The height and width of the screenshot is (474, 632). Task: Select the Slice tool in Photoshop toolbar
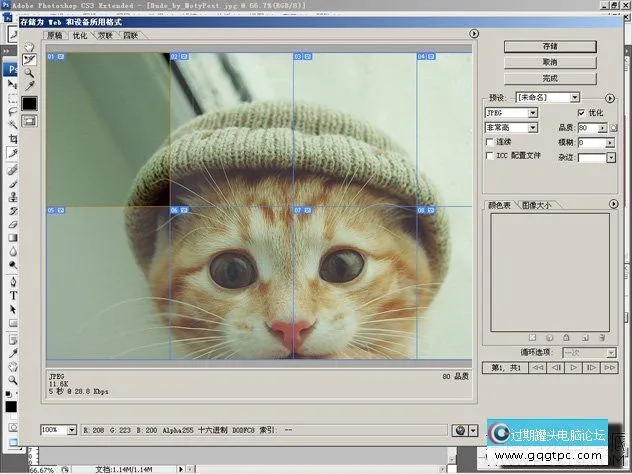coord(12,153)
